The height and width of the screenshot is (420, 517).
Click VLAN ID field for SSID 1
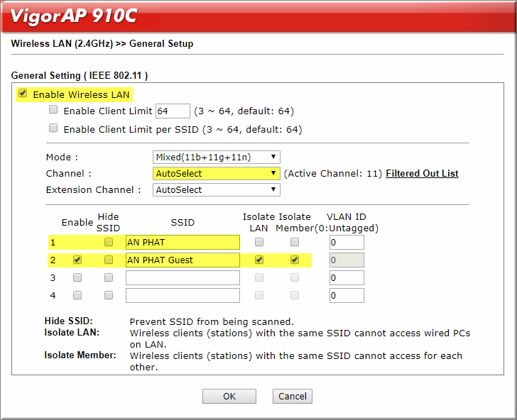[x=347, y=242]
